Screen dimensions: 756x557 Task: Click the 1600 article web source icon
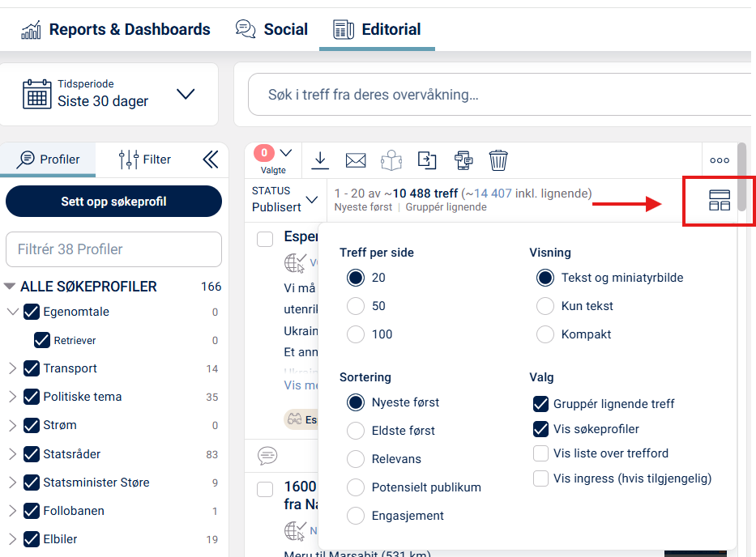tap(295, 531)
